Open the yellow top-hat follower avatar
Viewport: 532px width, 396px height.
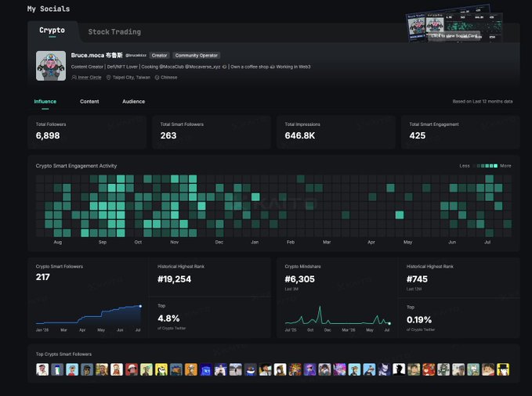[x=503, y=369]
